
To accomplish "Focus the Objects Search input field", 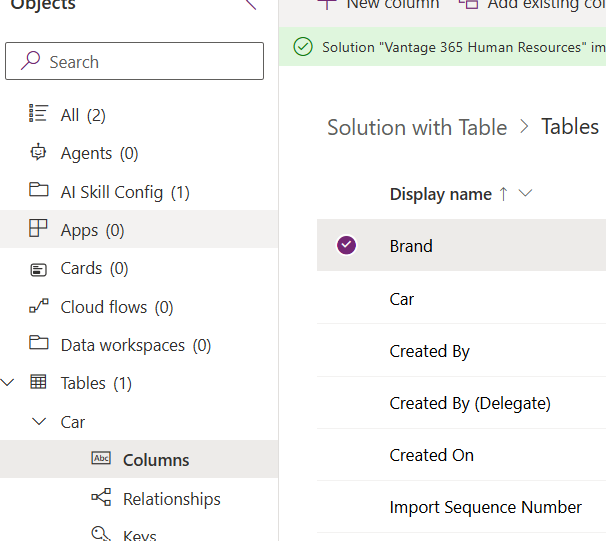I will click(134, 61).
